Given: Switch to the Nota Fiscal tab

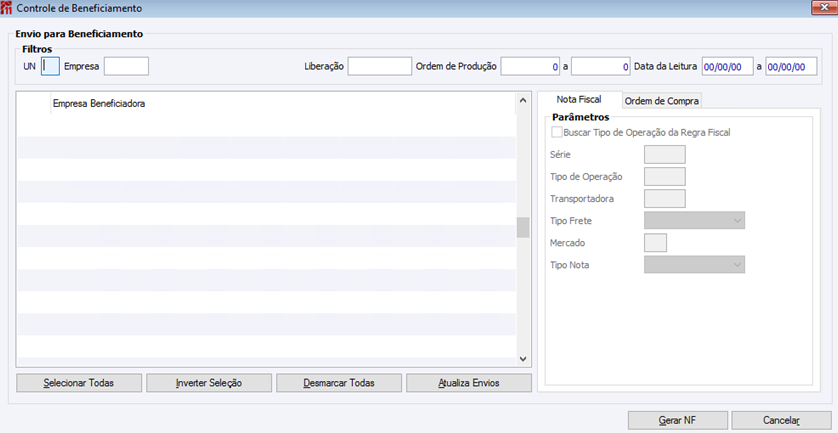Looking at the screenshot, I should 579,99.
